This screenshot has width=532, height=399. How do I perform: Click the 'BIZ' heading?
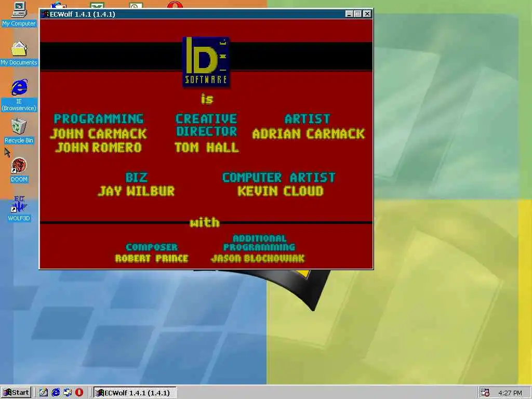tap(137, 178)
